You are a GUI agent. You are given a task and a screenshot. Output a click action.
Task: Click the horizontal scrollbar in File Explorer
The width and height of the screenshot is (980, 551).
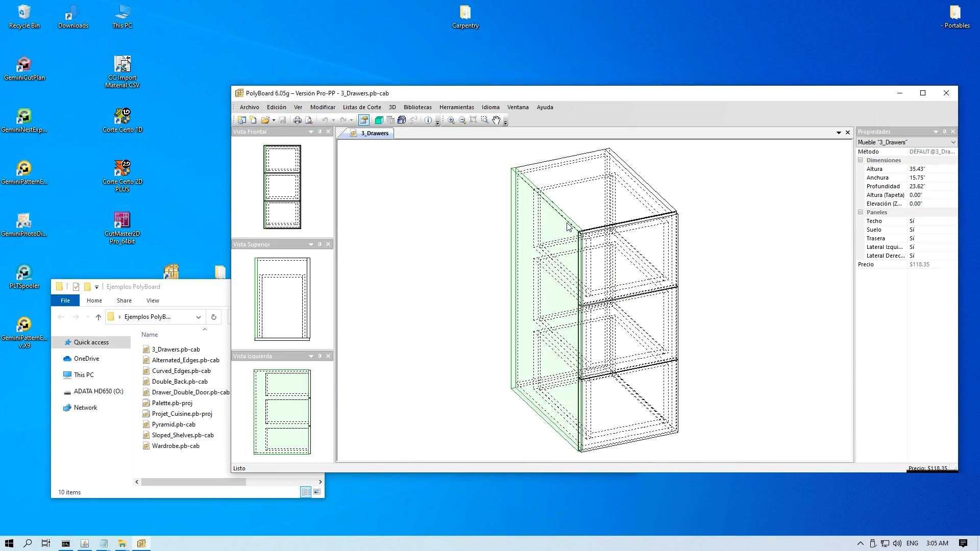(x=194, y=482)
